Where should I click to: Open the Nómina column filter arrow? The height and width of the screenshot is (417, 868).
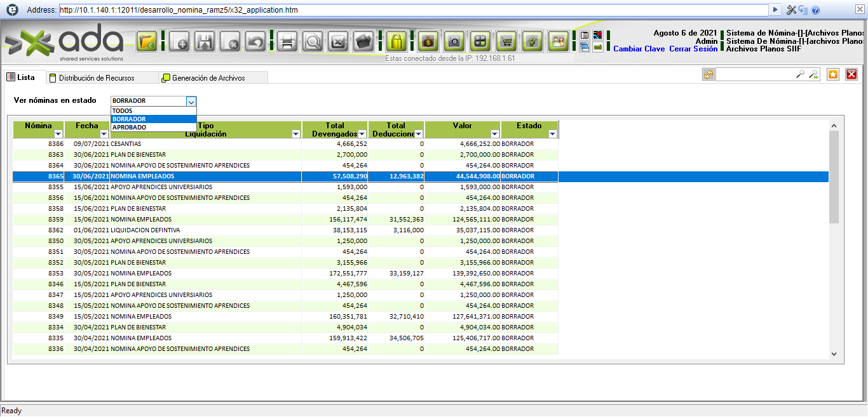click(x=58, y=134)
